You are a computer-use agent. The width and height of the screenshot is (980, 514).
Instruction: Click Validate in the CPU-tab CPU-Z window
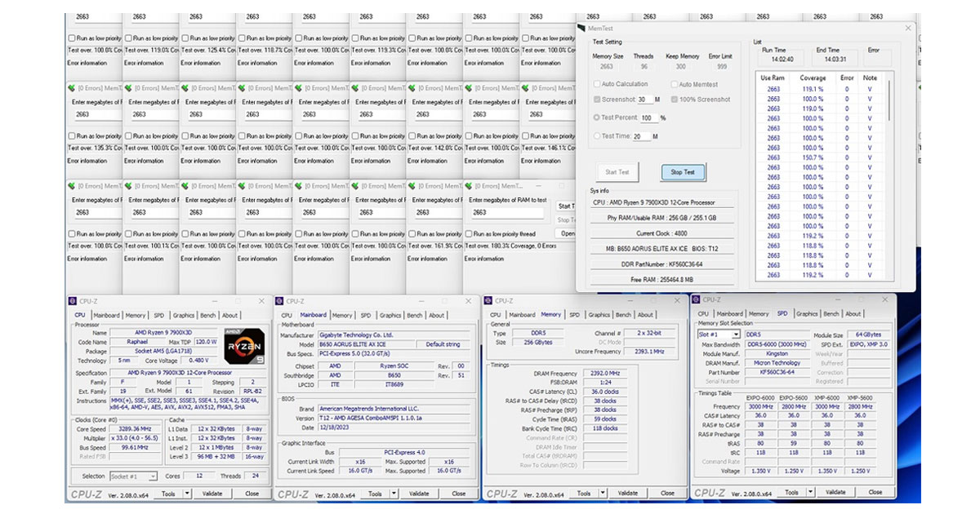point(213,494)
